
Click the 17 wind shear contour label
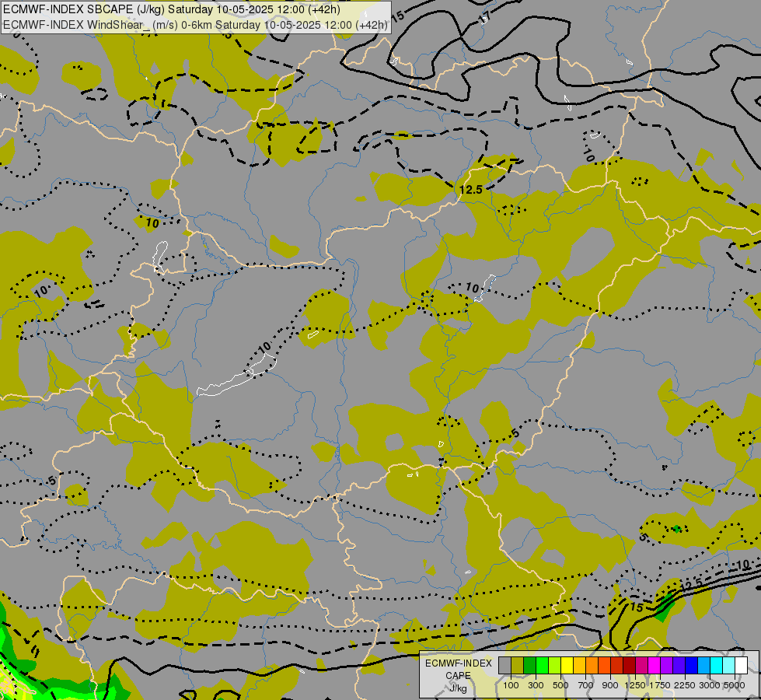483,17
